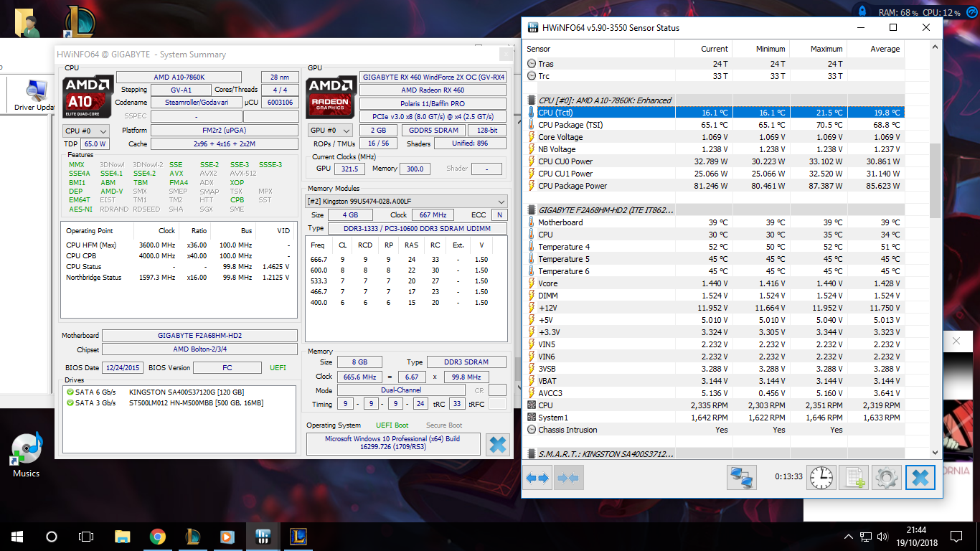Screen dimensions: 980x551
Task: Open CPU #0 selector dropdown
Action: 86,131
